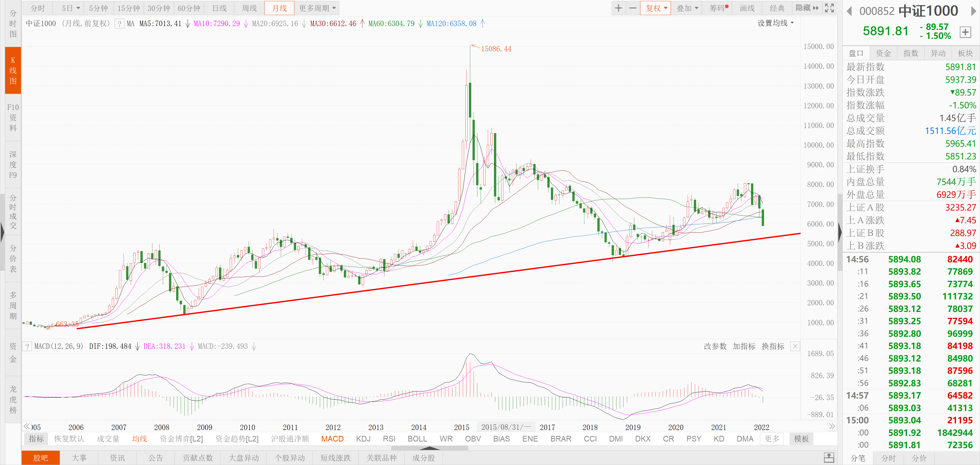Click the export icon at bottom right

click(x=829, y=457)
